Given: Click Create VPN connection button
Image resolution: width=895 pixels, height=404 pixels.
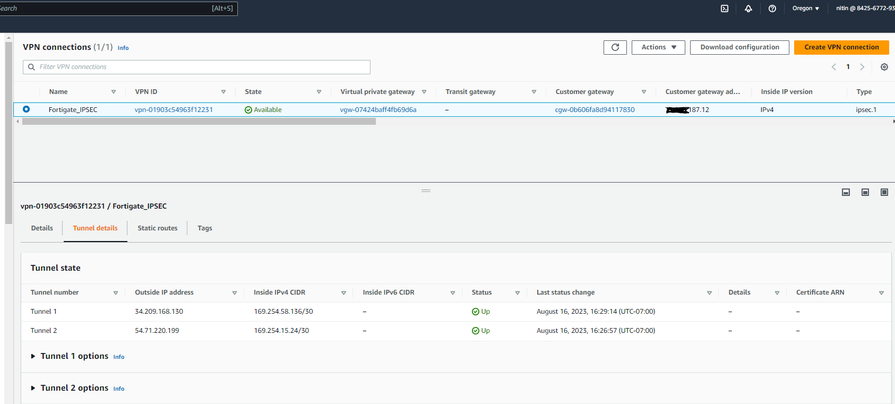Looking at the screenshot, I should (x=841, y=47).
